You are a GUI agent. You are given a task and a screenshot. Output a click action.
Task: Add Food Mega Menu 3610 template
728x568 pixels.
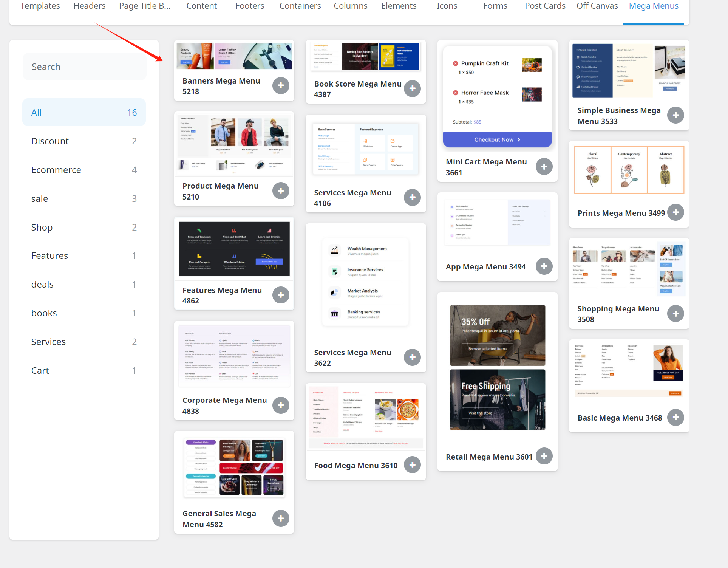pos(412,464)
